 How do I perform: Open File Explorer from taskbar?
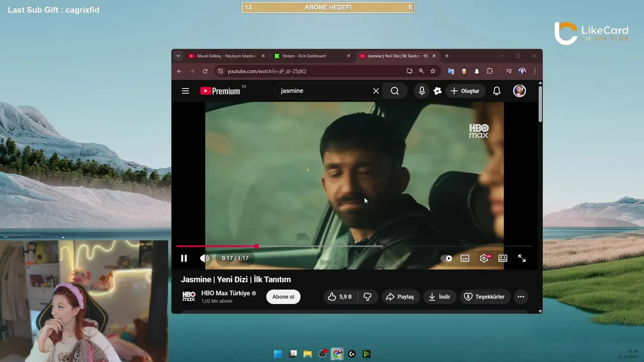307,354
